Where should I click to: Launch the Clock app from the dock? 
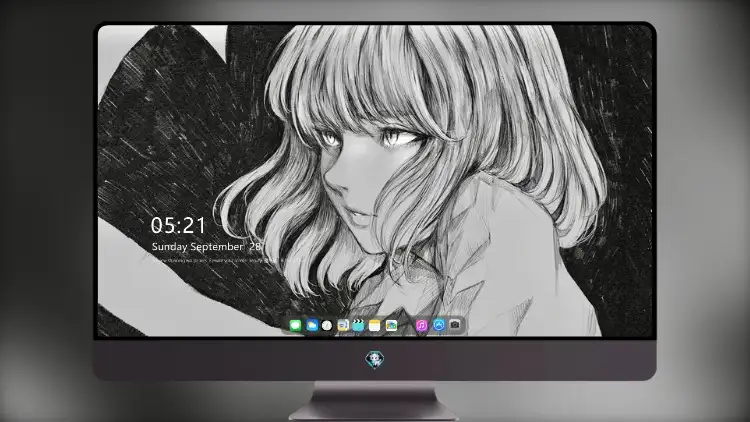[327, 326]
